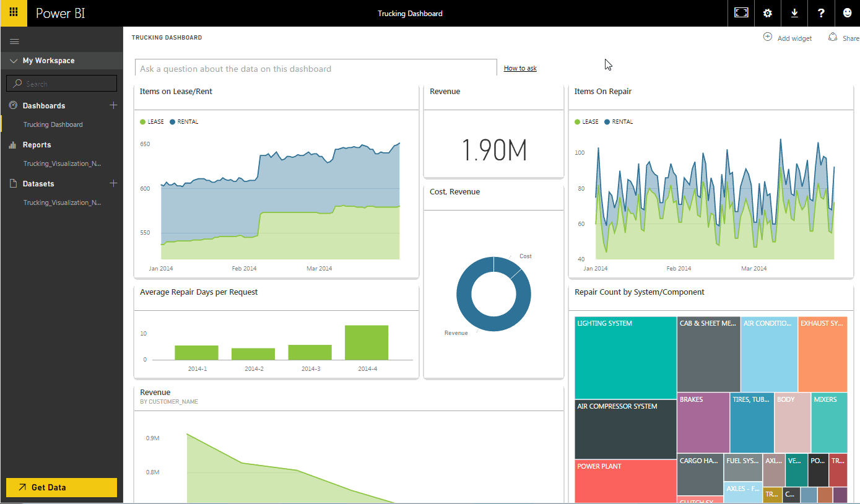This screenshot has height=504, width=860.
Task: Select BRAKES treemap block
Action: point(703,423)
